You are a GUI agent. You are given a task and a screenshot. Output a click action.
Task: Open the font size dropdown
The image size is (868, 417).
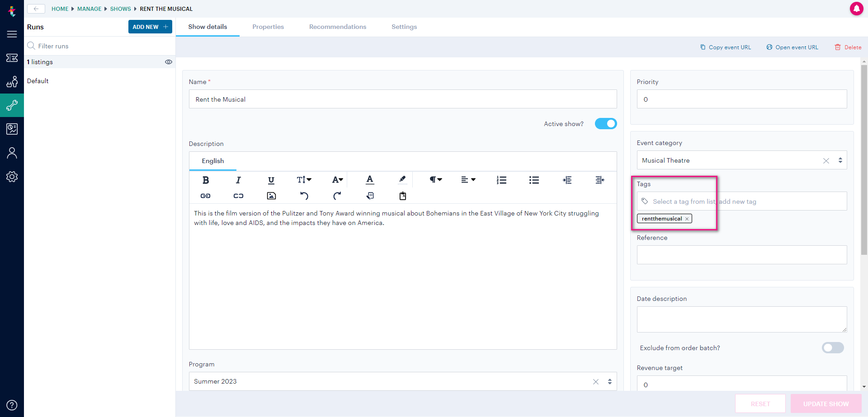304,180
